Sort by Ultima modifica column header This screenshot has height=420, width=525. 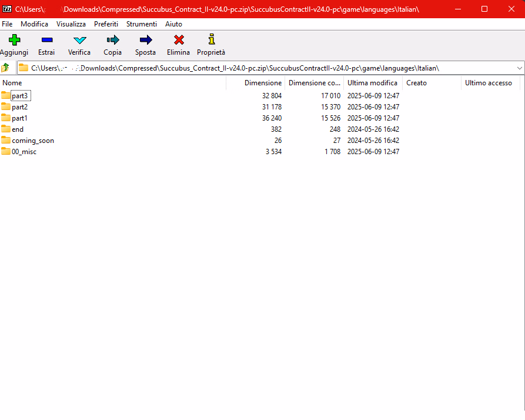coord(372,83)
